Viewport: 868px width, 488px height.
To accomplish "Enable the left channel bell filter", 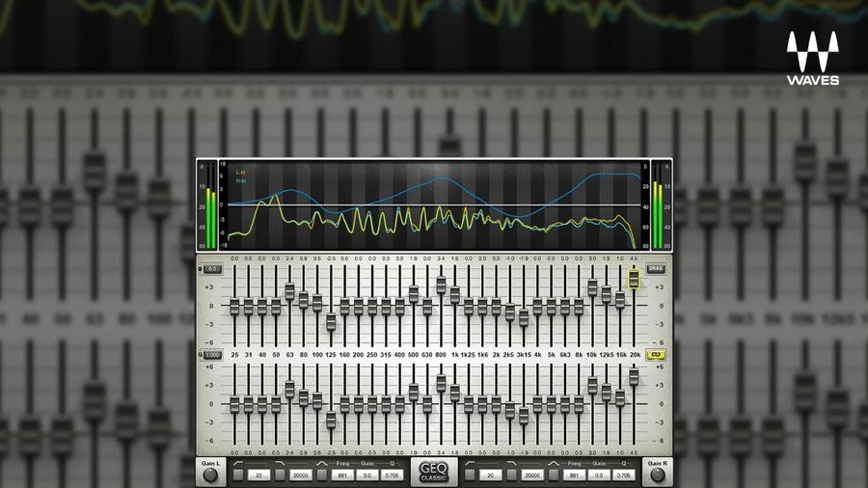I will [x=322, y=474].
